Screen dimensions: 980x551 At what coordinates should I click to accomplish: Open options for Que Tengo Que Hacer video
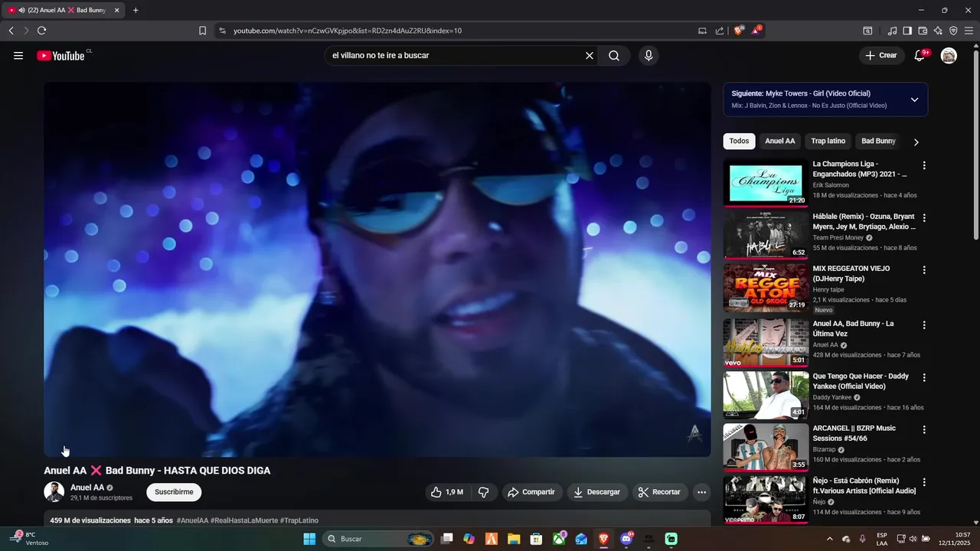click(924, 378)
